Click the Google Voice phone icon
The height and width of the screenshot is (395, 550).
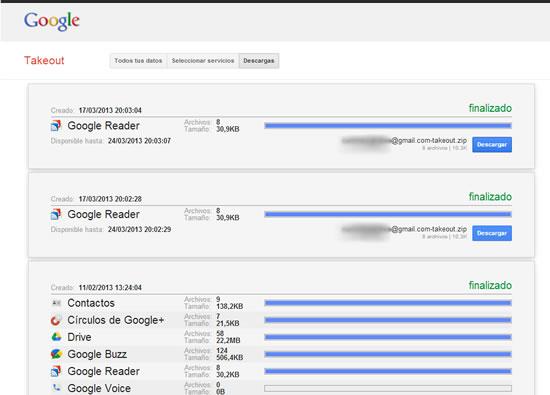(x=56, y=388)
